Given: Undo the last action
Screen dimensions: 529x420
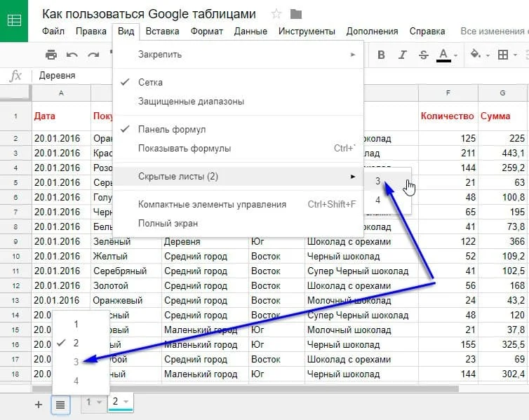Looking at the screenshot, I should click(x=72, y=55).
